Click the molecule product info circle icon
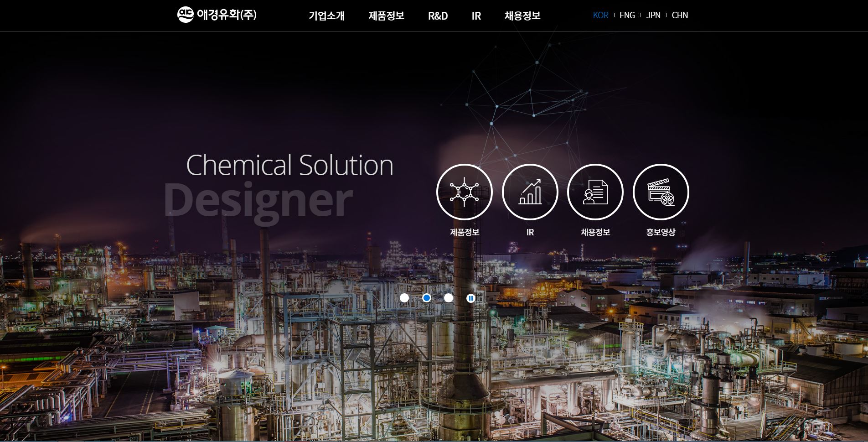The width and height of the screenshot is (868, 442). (x=465, y=192)
